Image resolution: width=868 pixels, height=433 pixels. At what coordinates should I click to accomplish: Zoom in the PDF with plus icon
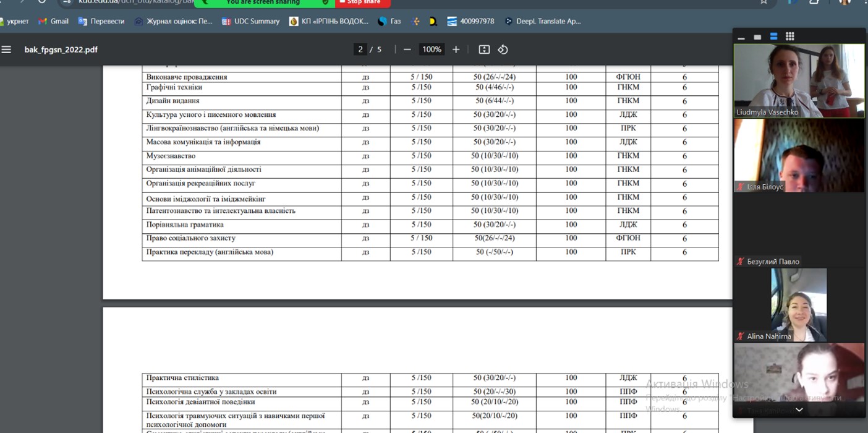[456, 49]
